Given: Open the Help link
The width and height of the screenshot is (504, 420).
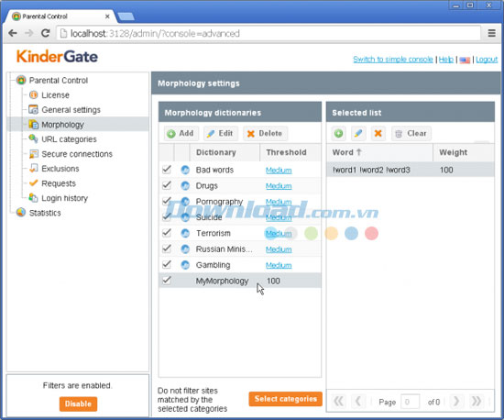Looking at the screenshot, I should 446,60.
